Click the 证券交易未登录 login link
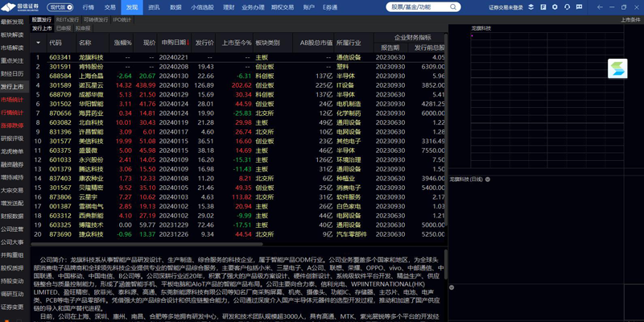644x322 pixels. [x=506, y=7]
